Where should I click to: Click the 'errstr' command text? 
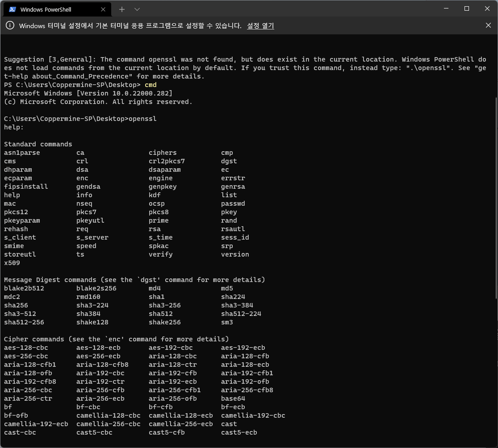(233, 178)
